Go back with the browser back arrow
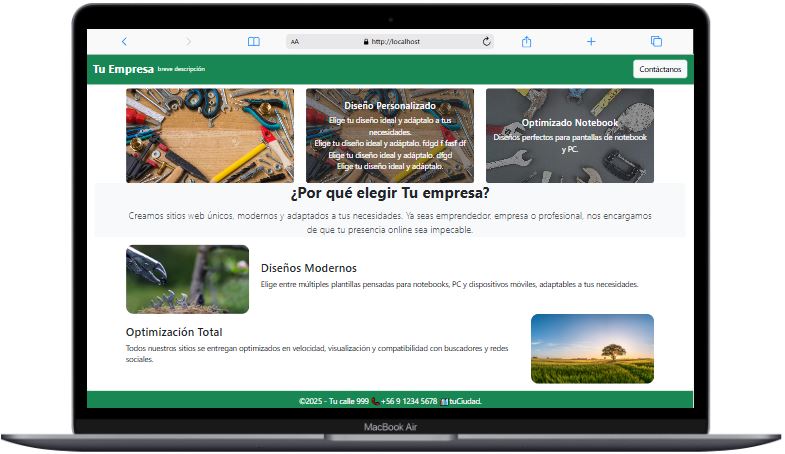 124,42
